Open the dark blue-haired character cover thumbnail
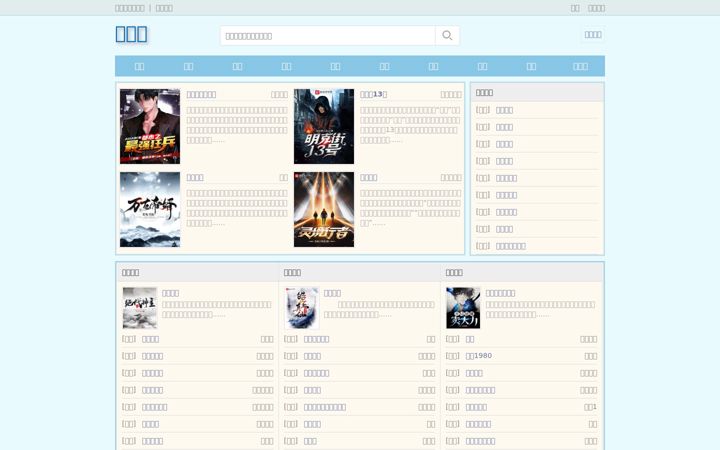This screenshot has width=720, height=450. point(463,308)
